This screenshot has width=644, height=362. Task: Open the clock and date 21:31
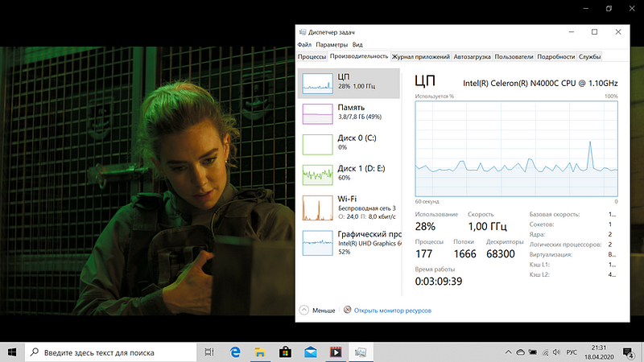tap(598, 352)
